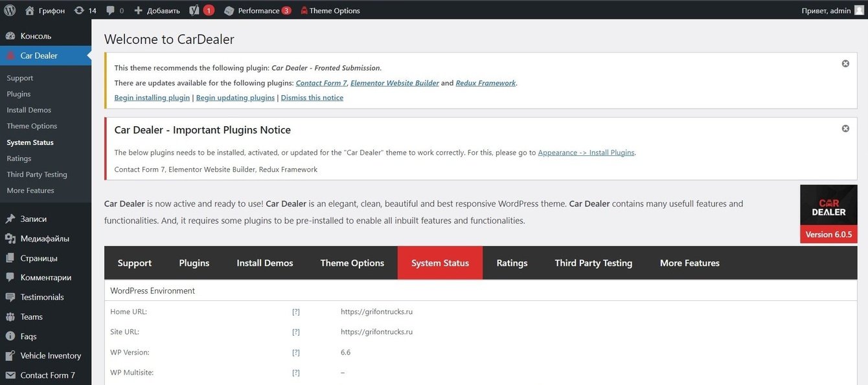Open Комментарии in sidebar
The image size is (868, 385).
[x=45, y=278]
